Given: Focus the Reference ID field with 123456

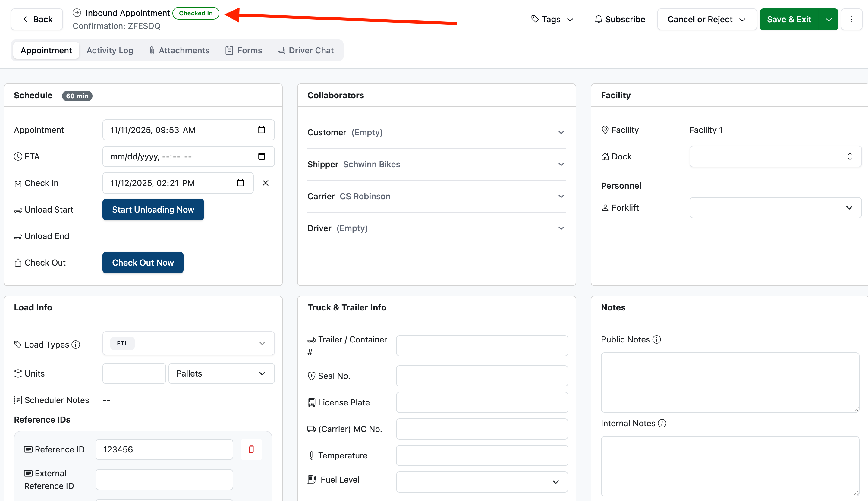Looking at the screenshot, I should [164, 449].
